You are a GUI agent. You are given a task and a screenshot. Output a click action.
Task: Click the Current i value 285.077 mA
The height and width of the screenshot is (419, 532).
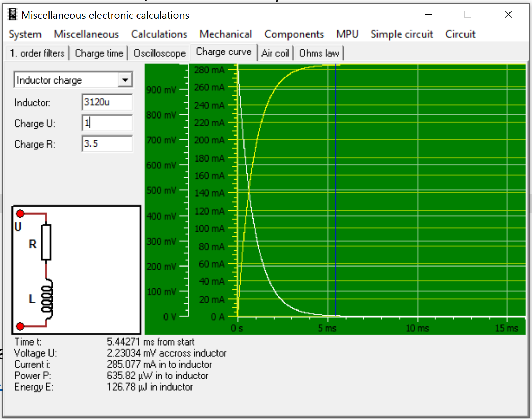[131, 365]
